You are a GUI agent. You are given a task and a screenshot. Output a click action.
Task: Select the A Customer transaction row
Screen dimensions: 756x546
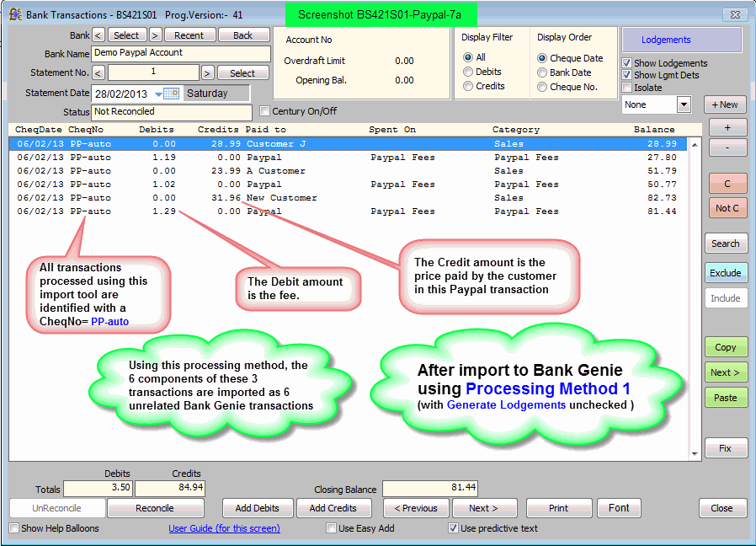point(348,170)
